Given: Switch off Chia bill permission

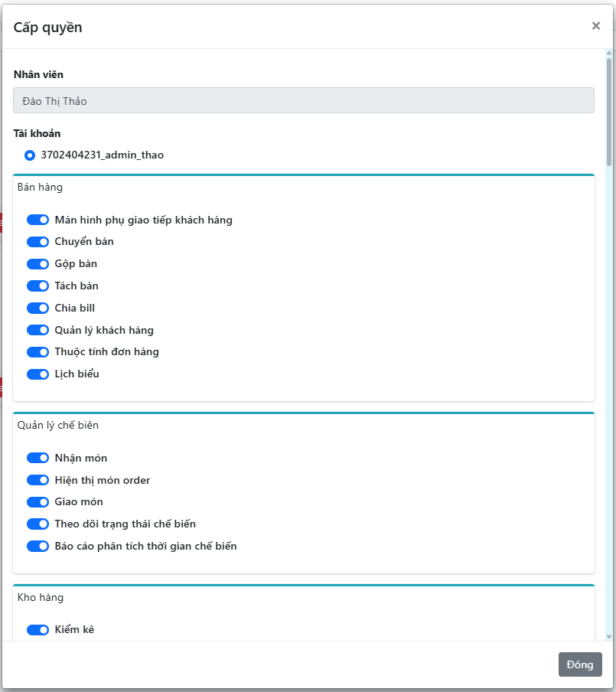Looking at the screenshot, I should [x=37, y=308].
